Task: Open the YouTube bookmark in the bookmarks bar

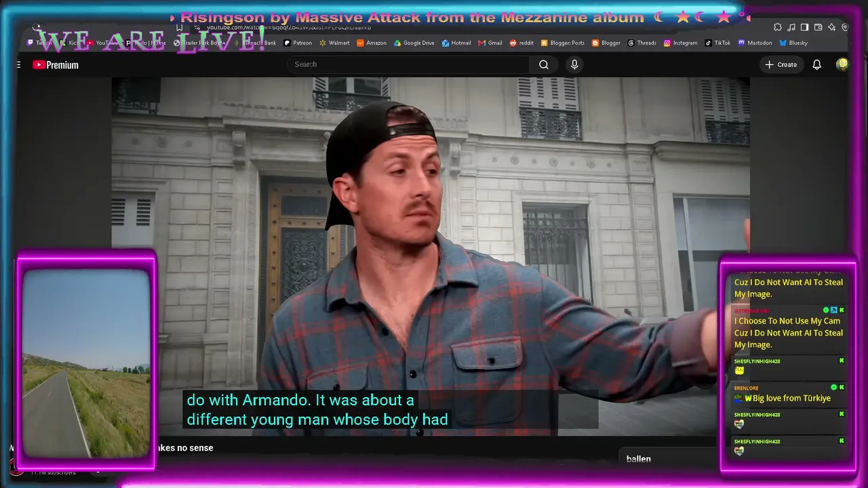Action: coord(102,43)
